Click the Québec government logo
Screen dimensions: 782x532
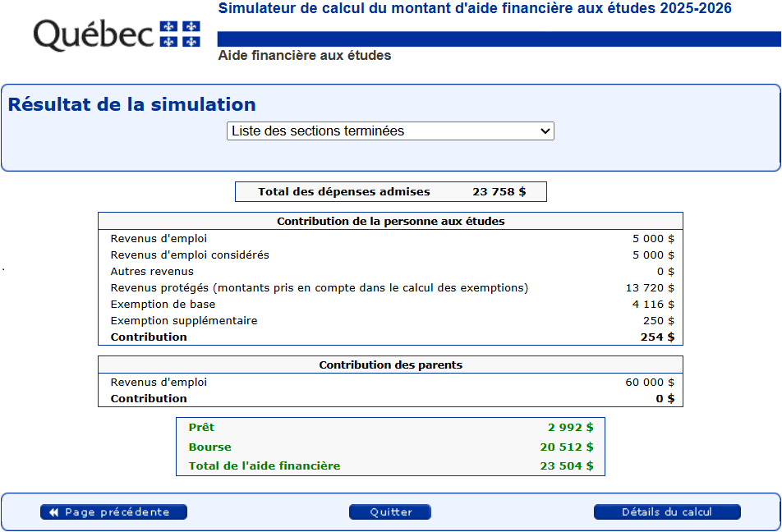(117, 34)
